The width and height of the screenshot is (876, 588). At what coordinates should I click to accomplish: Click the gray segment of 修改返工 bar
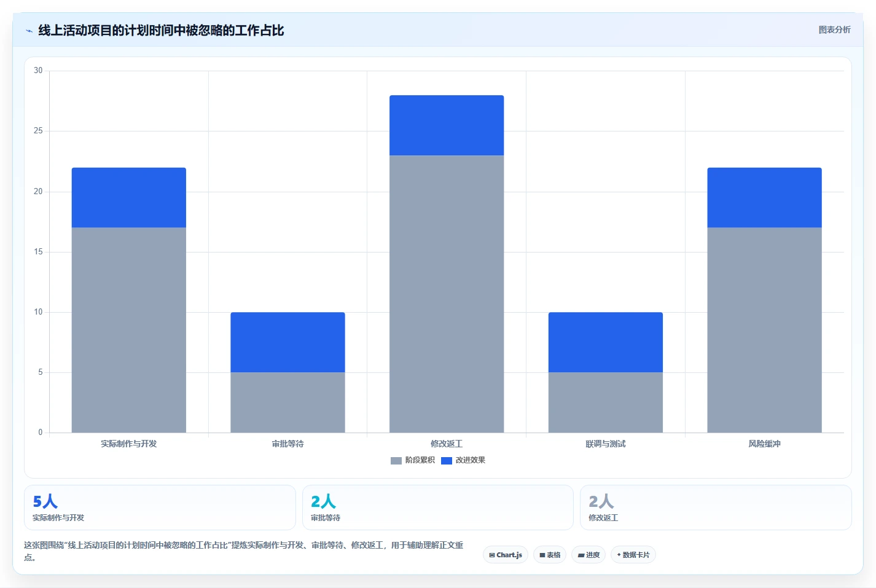(447, 294)
